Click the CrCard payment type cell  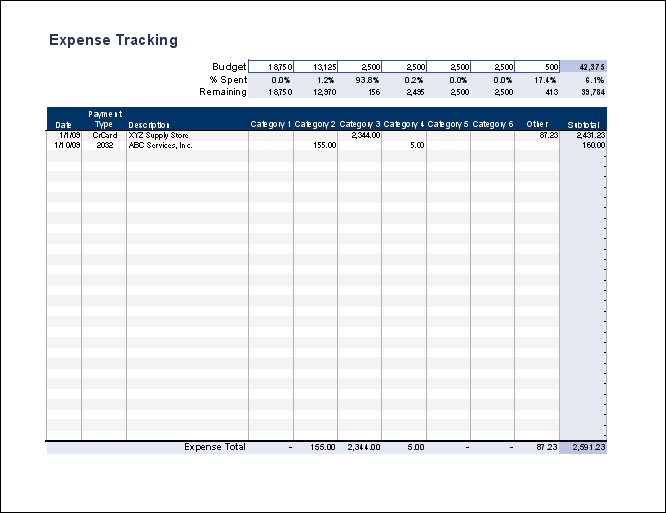(x=104, y=135)
